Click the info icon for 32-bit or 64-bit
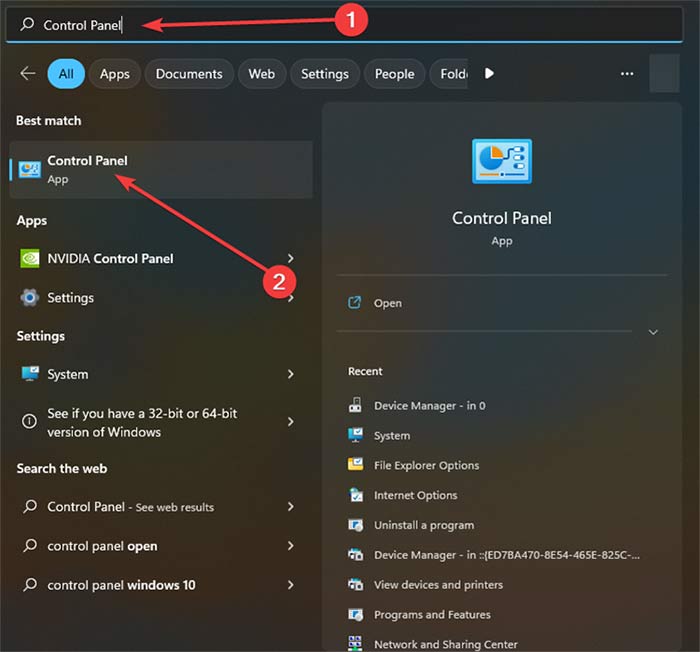The height and width of the screenshot is (652, 700). tap(29, 421)
